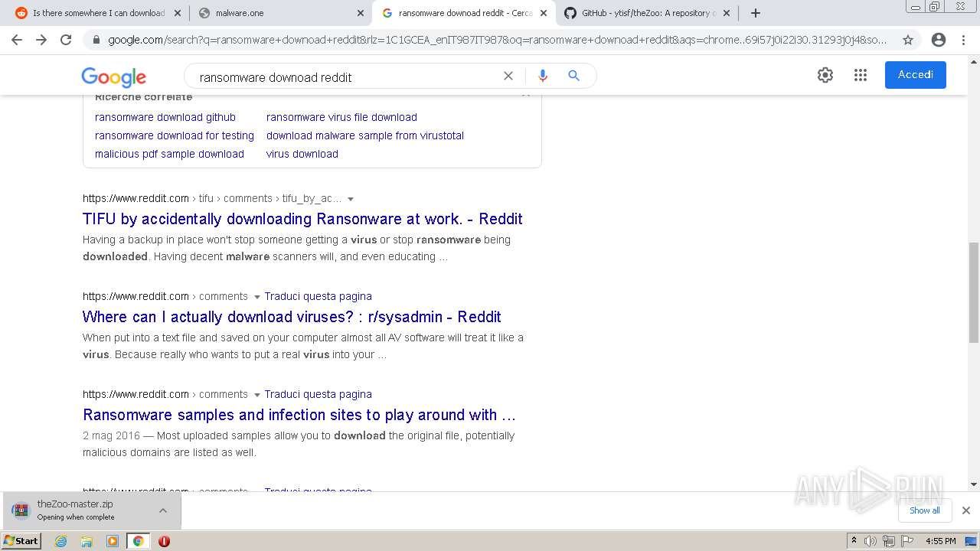This screenshot has width=980, height=551.
Task: Open the Action Center flag icon
Action: 906,541
